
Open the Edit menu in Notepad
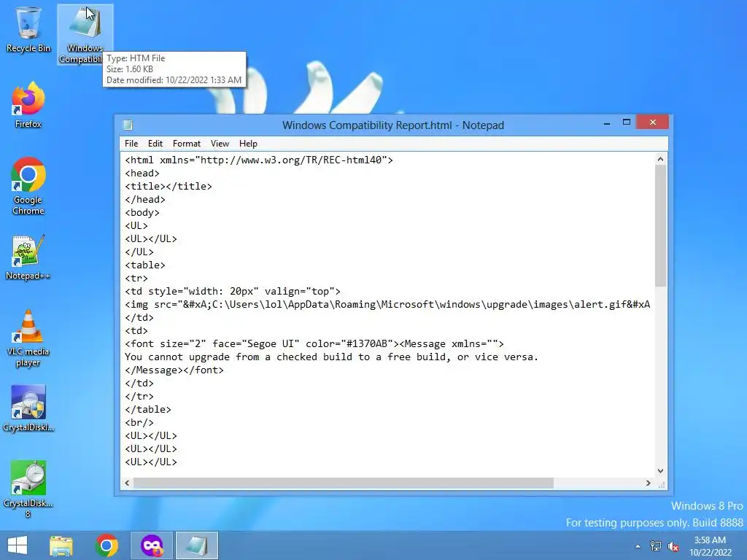(155, 144)
